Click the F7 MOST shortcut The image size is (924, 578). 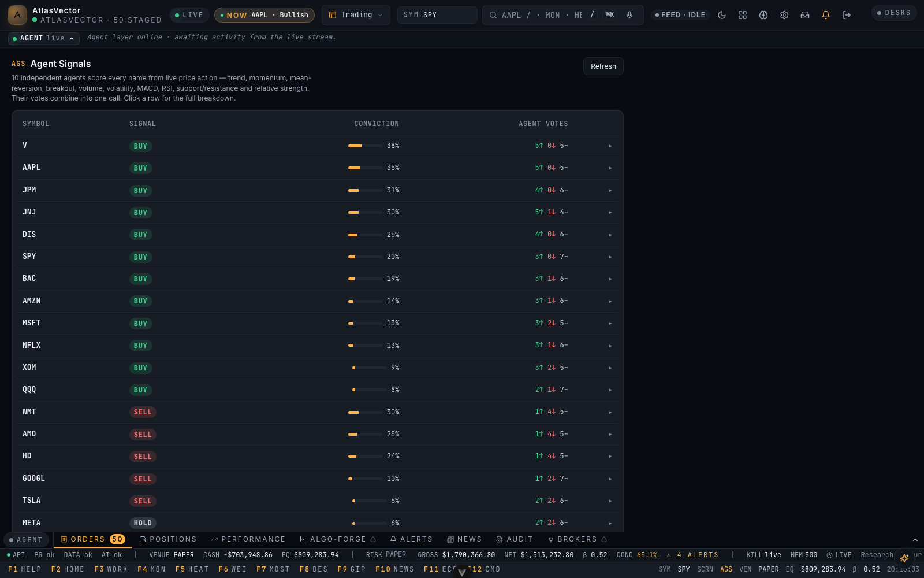coord(273,569)
